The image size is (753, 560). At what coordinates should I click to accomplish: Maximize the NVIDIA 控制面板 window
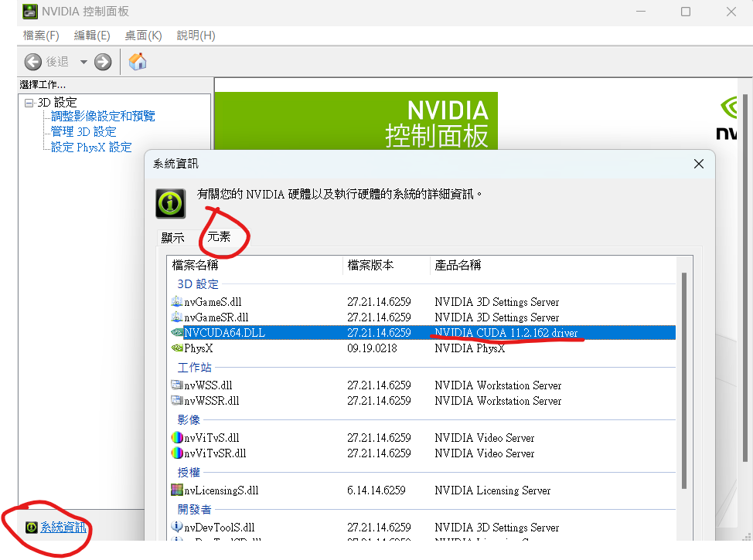tap(686, 12)
